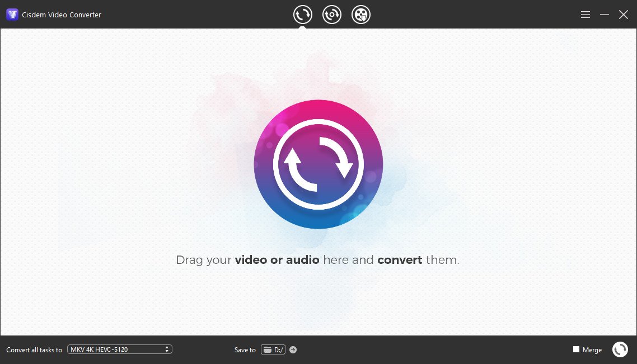Click the 'Save to' label

[245, 350]
